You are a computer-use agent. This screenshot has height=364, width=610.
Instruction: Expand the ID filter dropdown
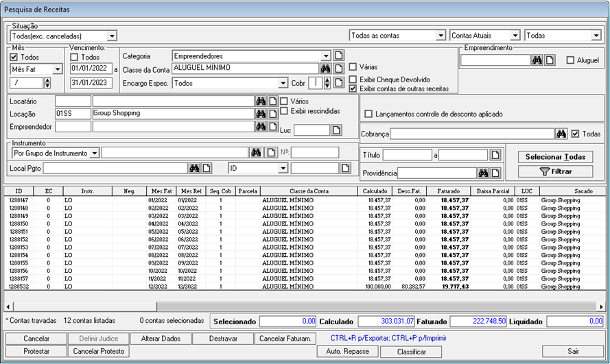(x=283, y=168)
